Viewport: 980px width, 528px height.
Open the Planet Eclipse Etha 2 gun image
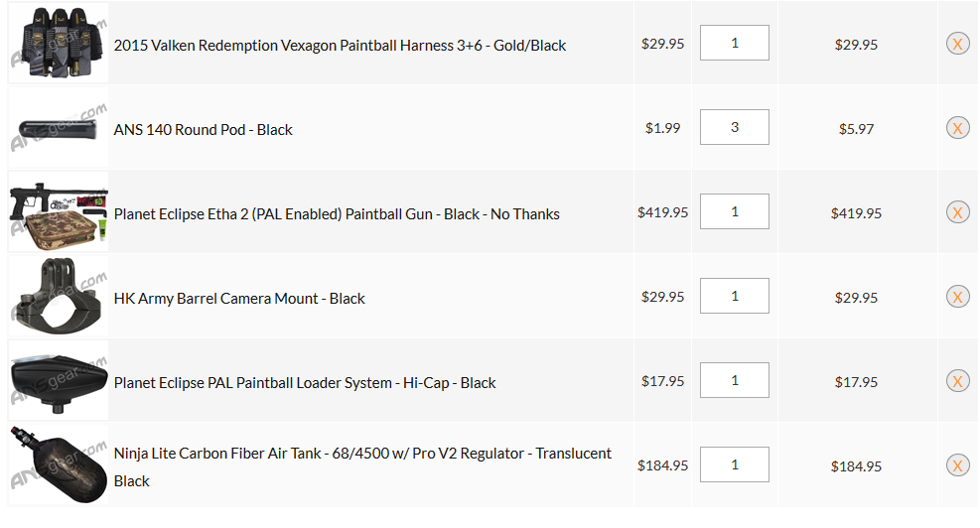pos(59,212)
